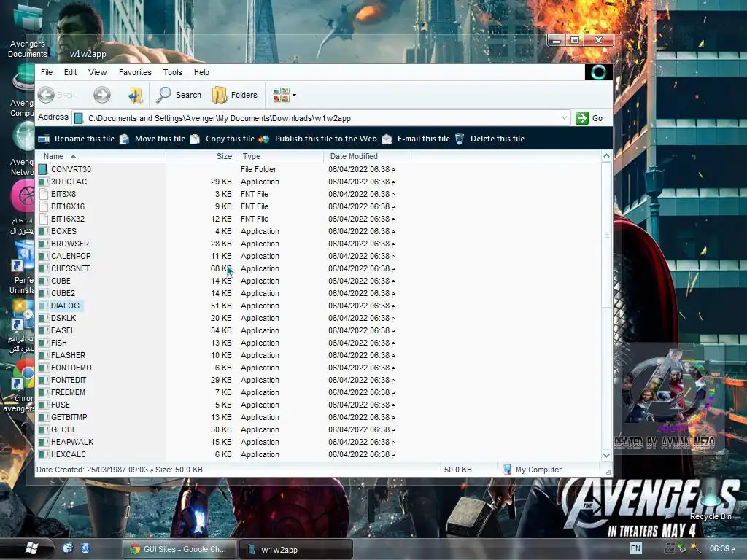Sort by the Date Modified column header
747x560 pixels.
368,156
